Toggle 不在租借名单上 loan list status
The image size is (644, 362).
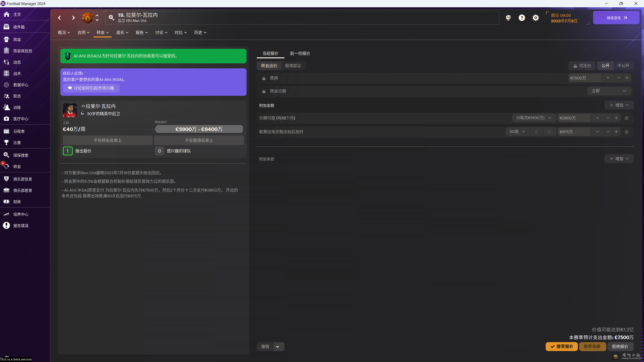click(x=199, y=140)
